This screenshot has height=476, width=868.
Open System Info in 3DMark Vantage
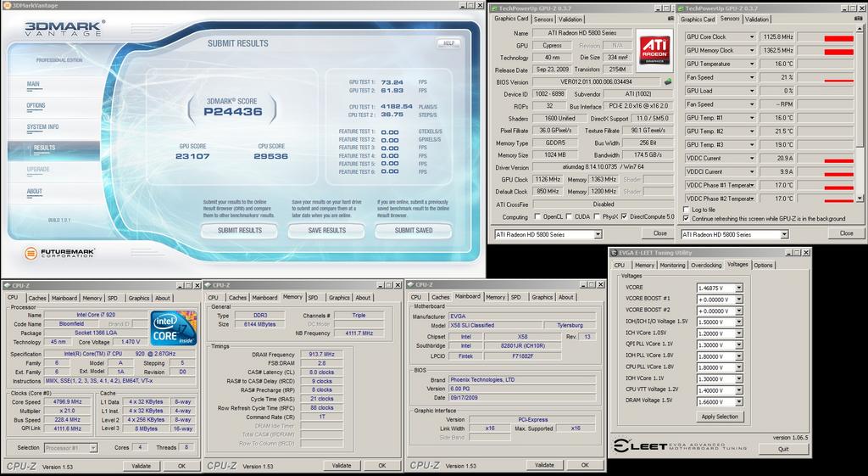click(x=42, y=127)
